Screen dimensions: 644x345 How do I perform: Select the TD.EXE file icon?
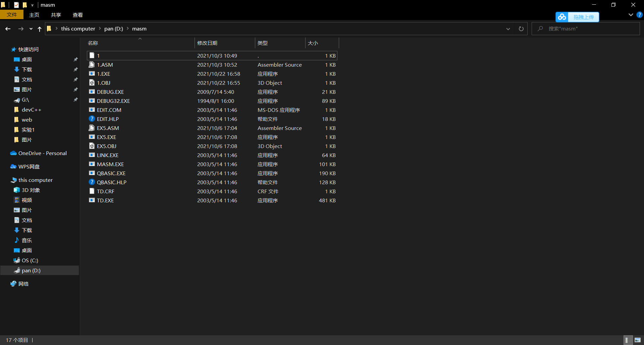pos(92,200)
